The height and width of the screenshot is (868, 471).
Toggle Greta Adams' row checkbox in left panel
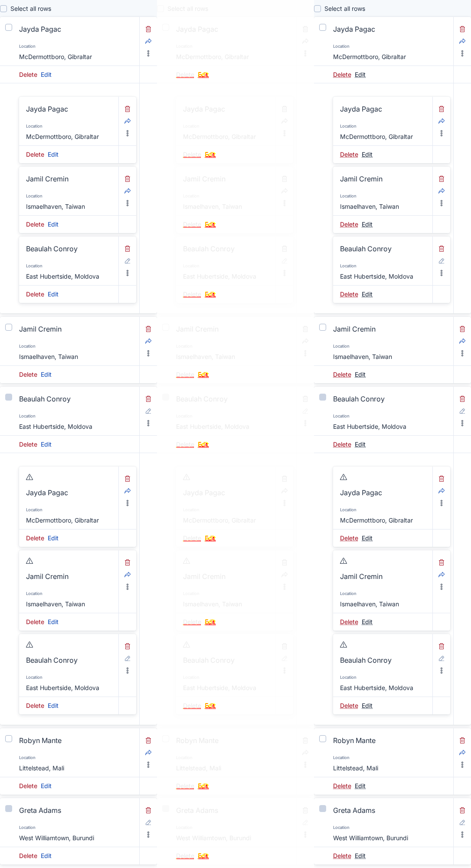[9, 809]
